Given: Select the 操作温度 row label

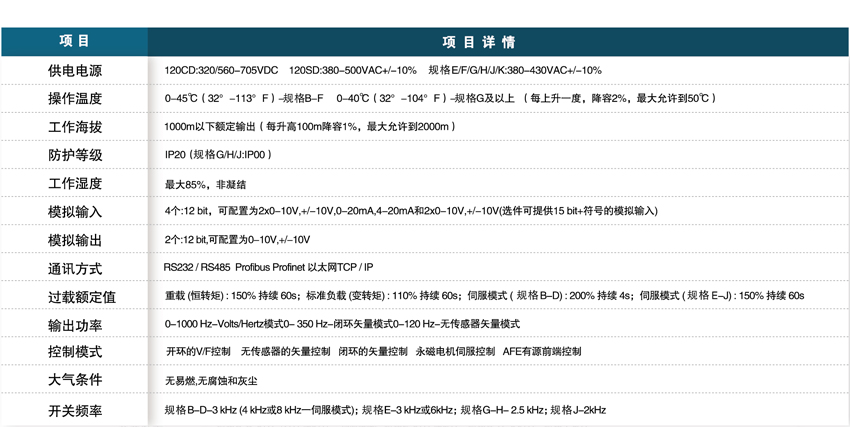Looking at the screenshot, I should (75, 99).
